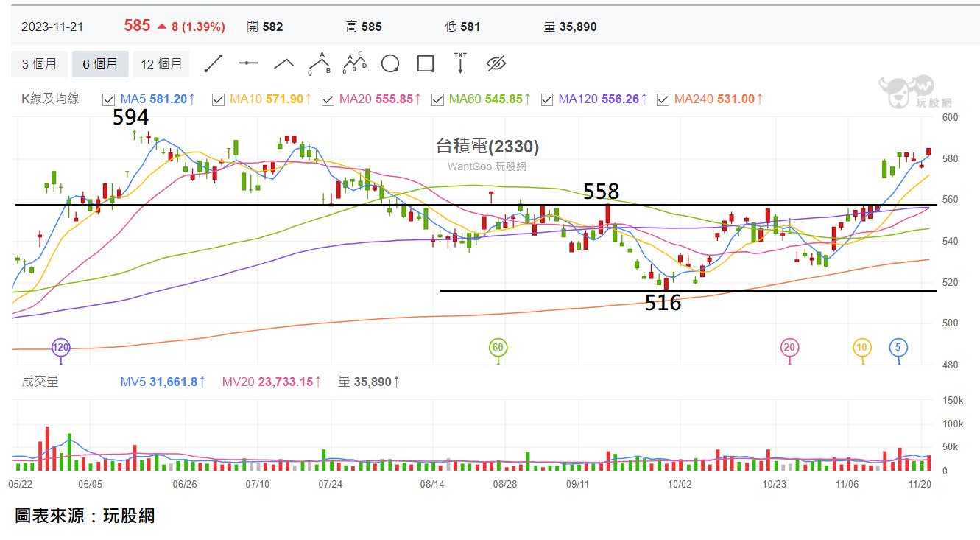Uncheck the MA10 moving average checkbox
The height and width of the screenshot is (540, 980).
(x=218, y=99)
